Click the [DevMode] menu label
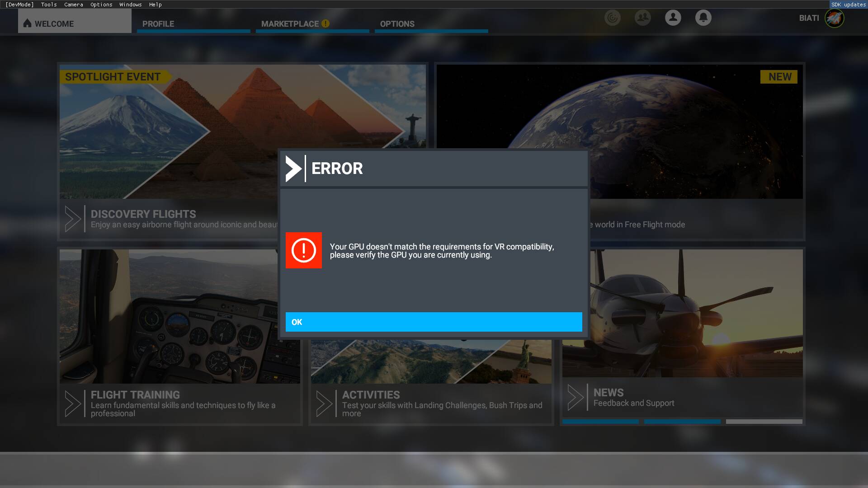Viewport: 868px width, 488px height. click(19, 5)
